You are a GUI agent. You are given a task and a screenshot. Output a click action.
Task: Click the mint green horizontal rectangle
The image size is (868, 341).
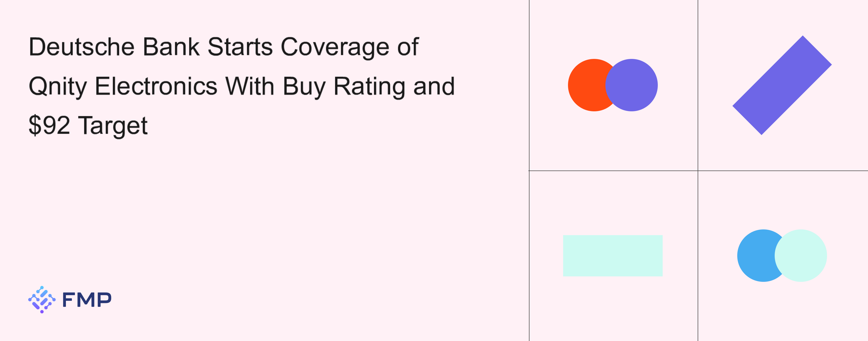[612, 256]
